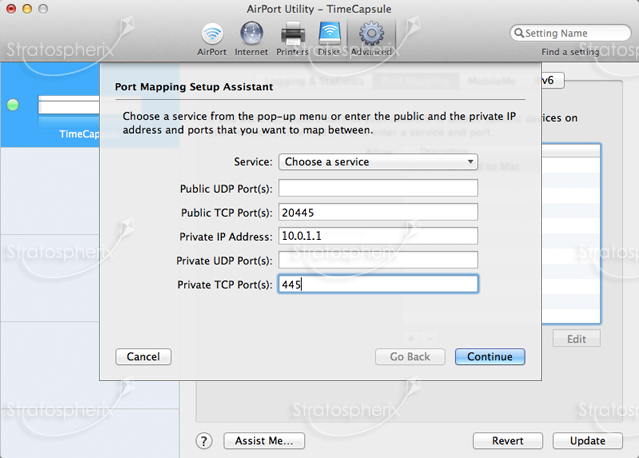Open the Internet settings globe icon
Image resolution: width=639 pixels, height=458 pixels.
(x=251, y=39)
